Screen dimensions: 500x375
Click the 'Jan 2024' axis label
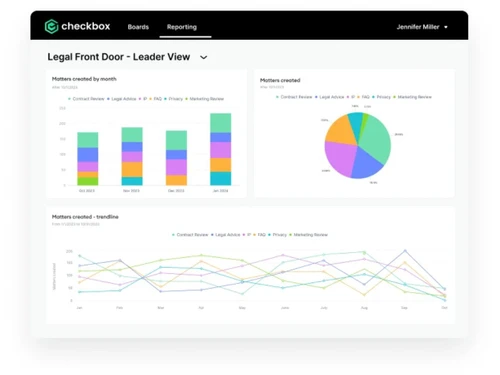tap(220, 191)
